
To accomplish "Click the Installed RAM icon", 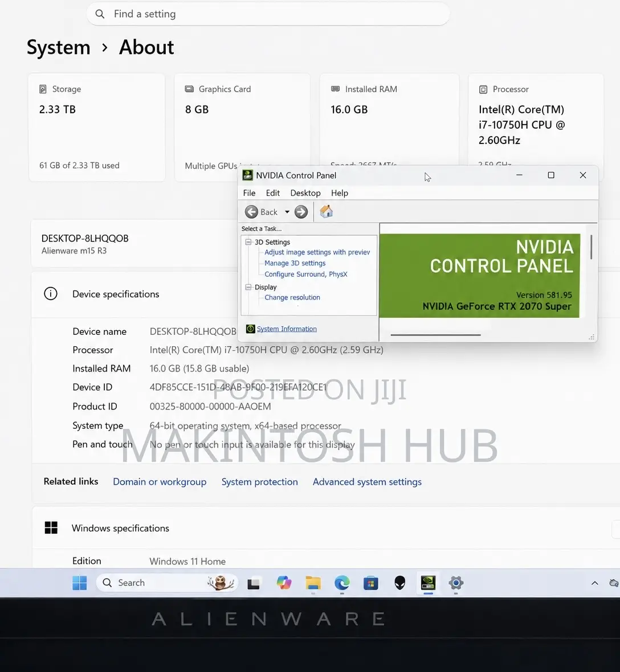I will (x=335, y=89).
